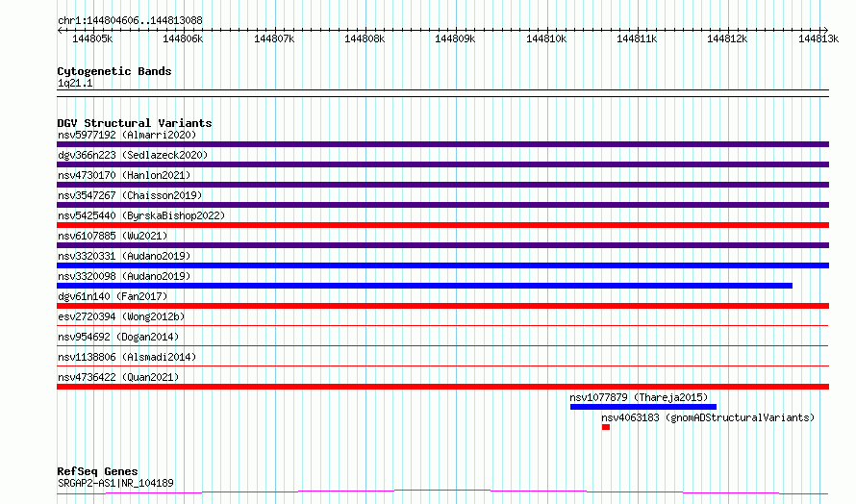Viewport: 856px width, 504px height.
Task: Click small red nsv4063183 gnomAD variant block
Action: pyautogui.click(x=605, y=427)
